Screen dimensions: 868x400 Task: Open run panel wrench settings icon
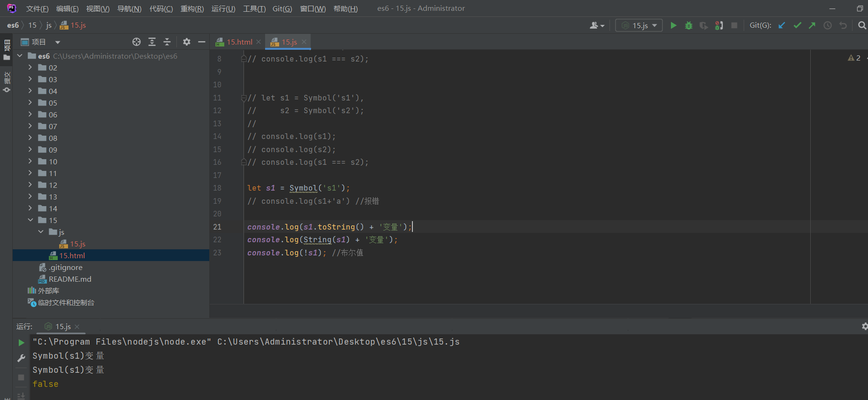tap(21, 359)
